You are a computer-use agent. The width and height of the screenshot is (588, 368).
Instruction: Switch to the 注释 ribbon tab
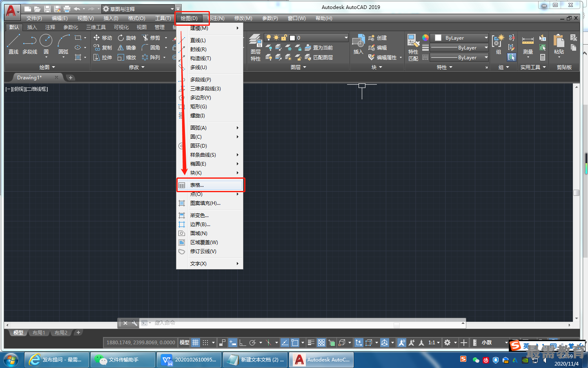point(50,27)
